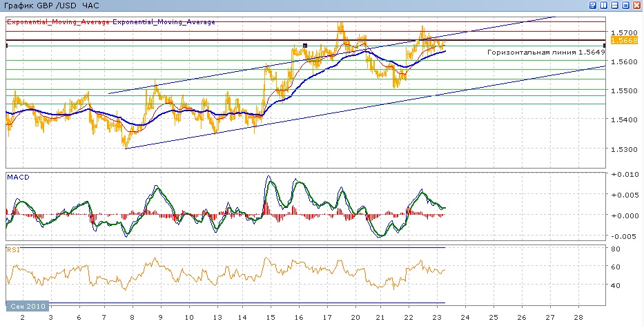
Task: Click the help question mark icon
Action: (592, 5)
